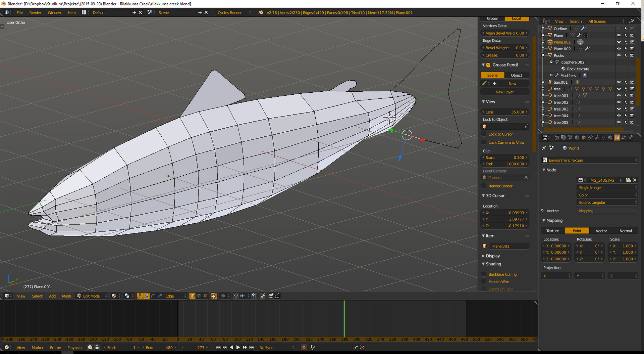Image resolution: width=644 pixels, height=354 pixels.
Task: Enable the Backface Culling checkbox
Action: 484,274
